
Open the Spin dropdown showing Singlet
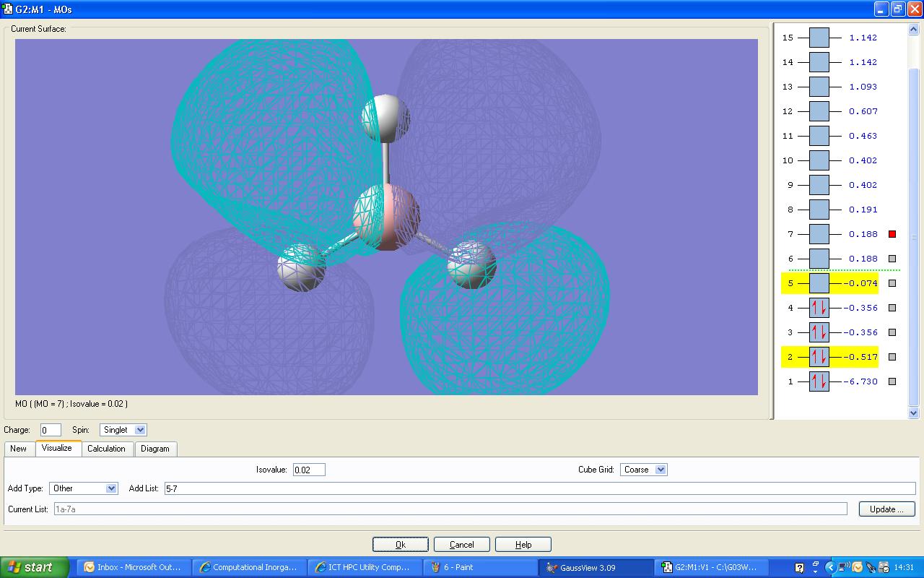pos(123,430)
